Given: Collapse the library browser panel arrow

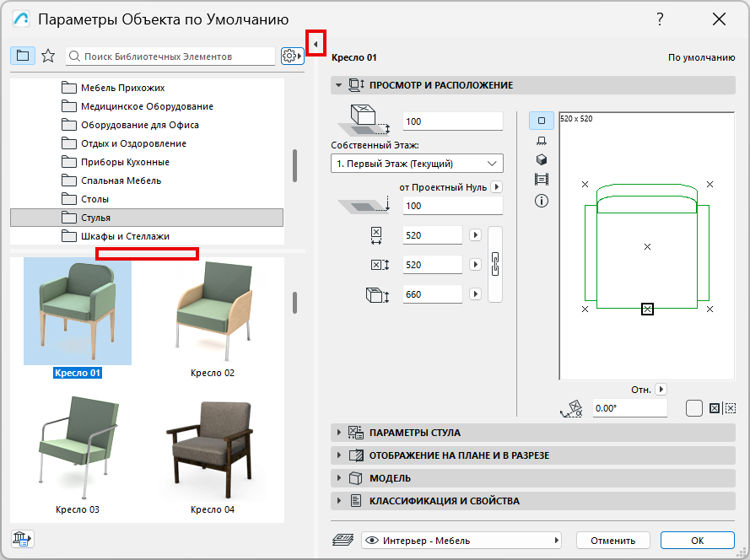Looking at the screenshot, I should [x=316, y=44].
